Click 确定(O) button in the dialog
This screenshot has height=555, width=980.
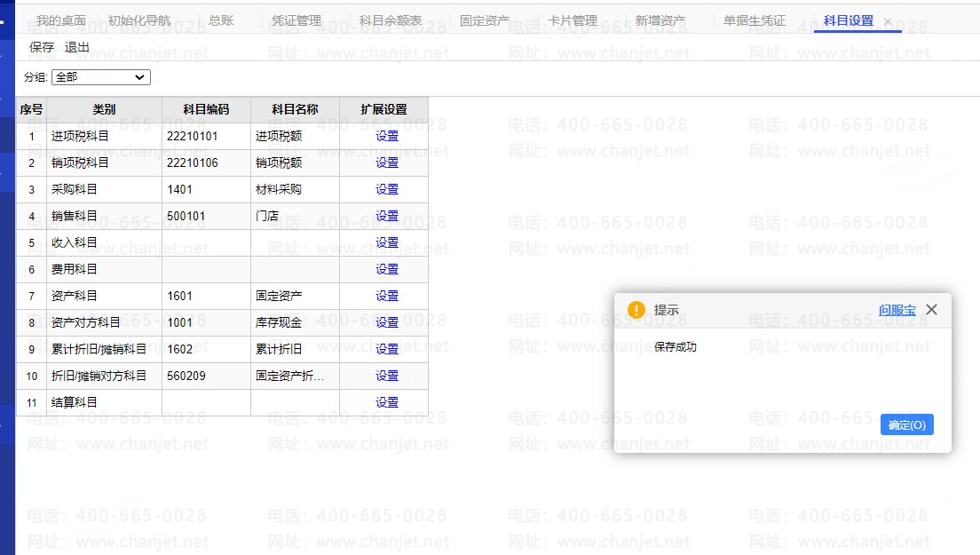tap(906, 425)
